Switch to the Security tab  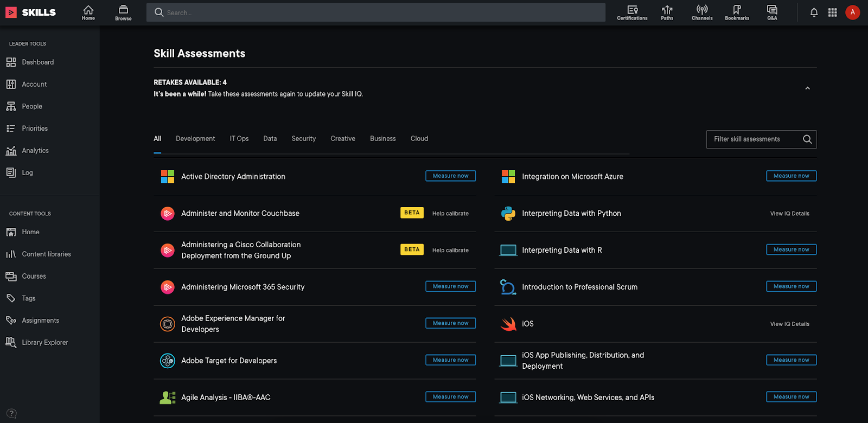[304, 139]
